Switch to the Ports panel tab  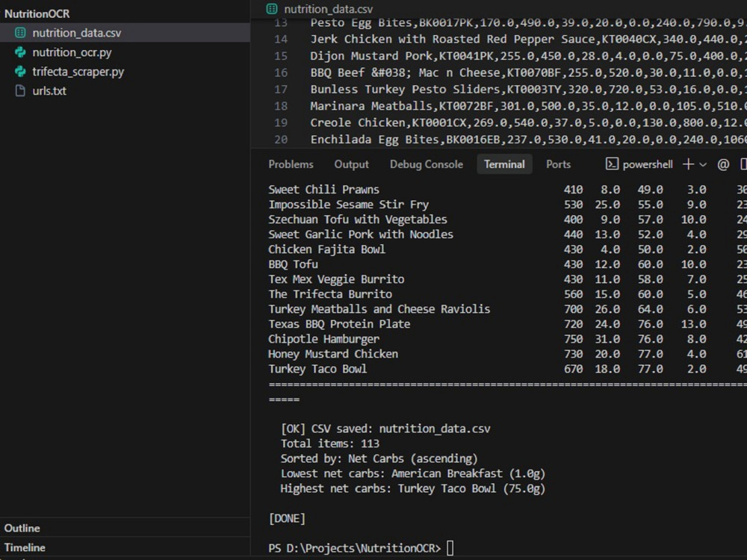coord(558,164)
